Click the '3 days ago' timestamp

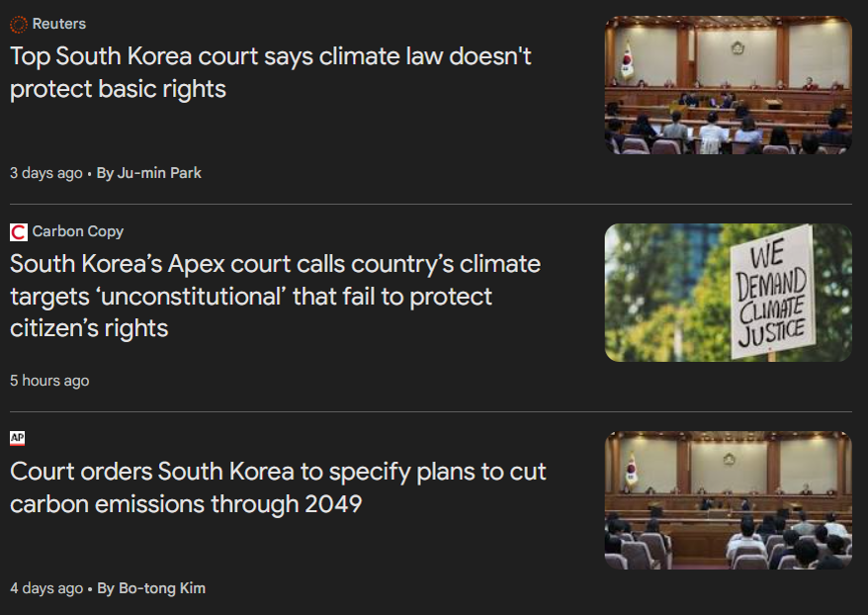[x=46, y=173]
